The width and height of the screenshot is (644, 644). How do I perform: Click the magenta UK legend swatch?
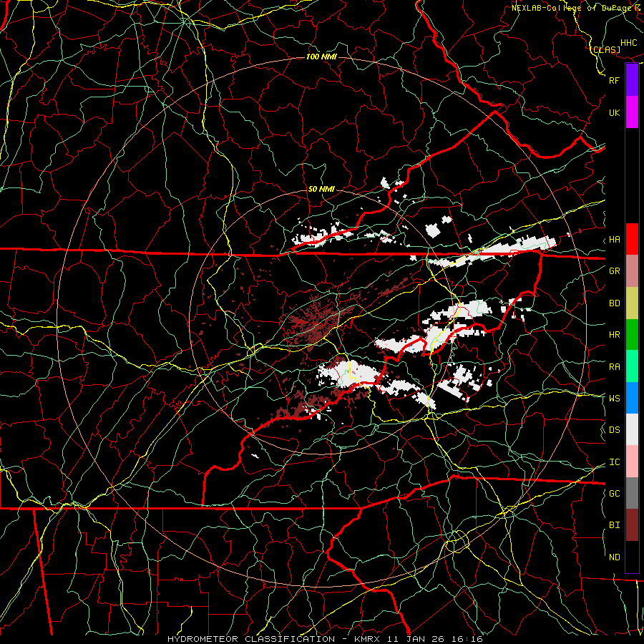[632, 112]
